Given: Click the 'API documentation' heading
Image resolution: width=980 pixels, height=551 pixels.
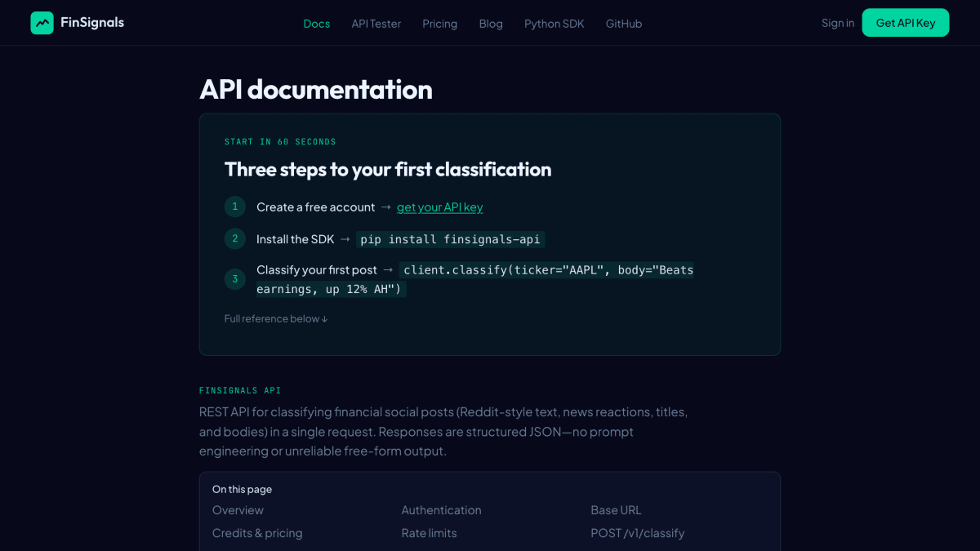Looking at the screenshot, I should [316, 90].
